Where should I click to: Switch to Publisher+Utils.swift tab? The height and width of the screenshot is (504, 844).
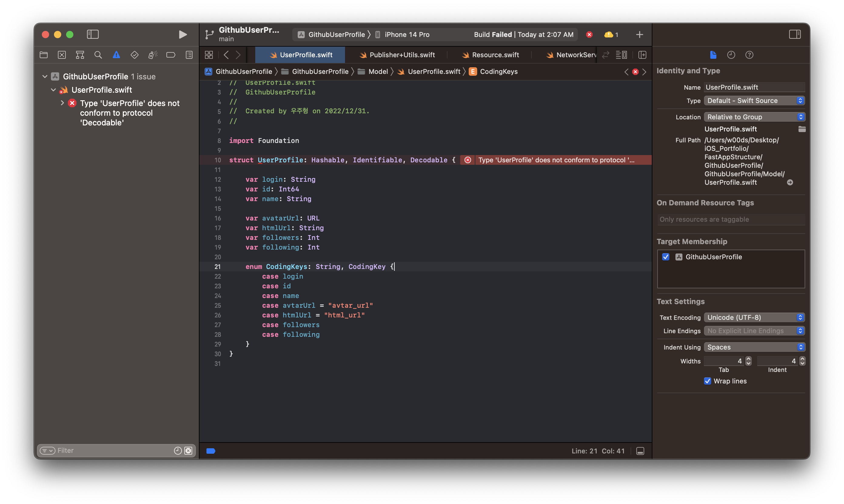(397, 55)
